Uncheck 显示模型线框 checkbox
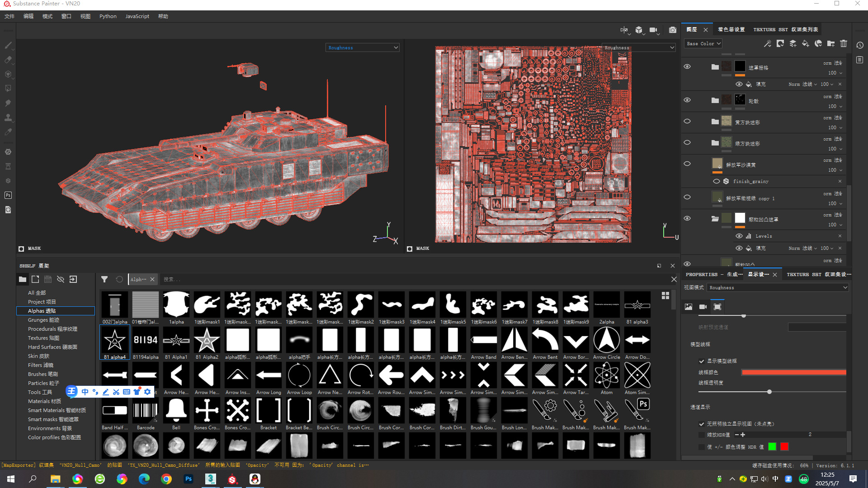 702,361
